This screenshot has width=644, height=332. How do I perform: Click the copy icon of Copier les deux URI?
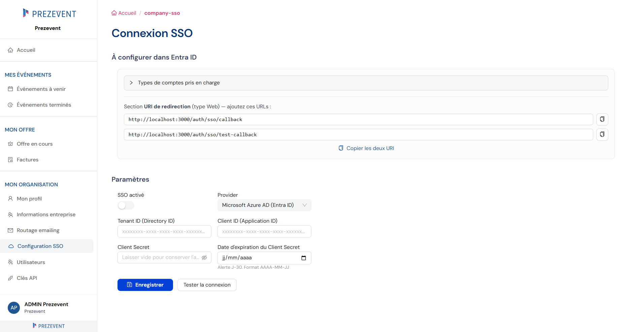click(x=341, y=148)
